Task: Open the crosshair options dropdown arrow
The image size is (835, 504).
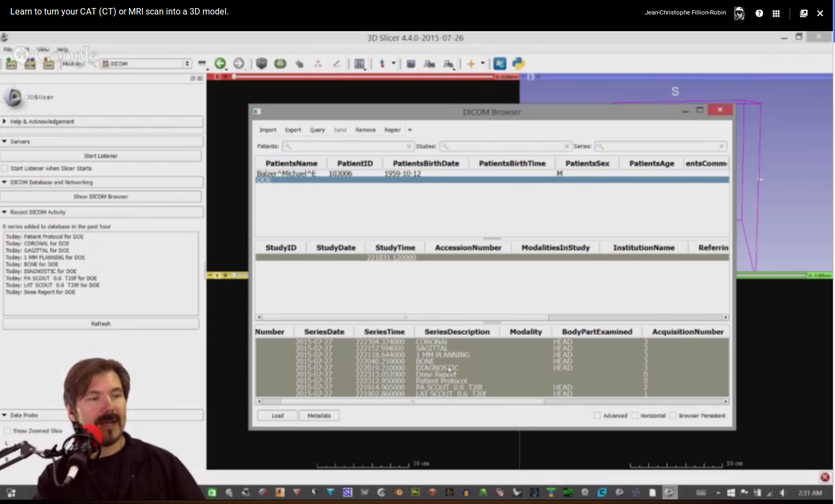Action: tap(482, 63)
